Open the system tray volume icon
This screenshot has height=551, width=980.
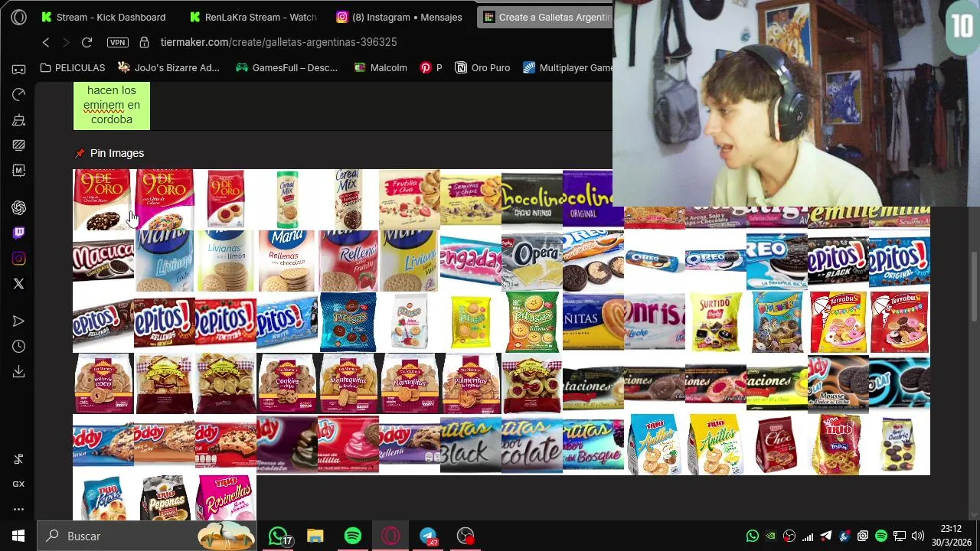pyautogui.click(x=918, y=536)
